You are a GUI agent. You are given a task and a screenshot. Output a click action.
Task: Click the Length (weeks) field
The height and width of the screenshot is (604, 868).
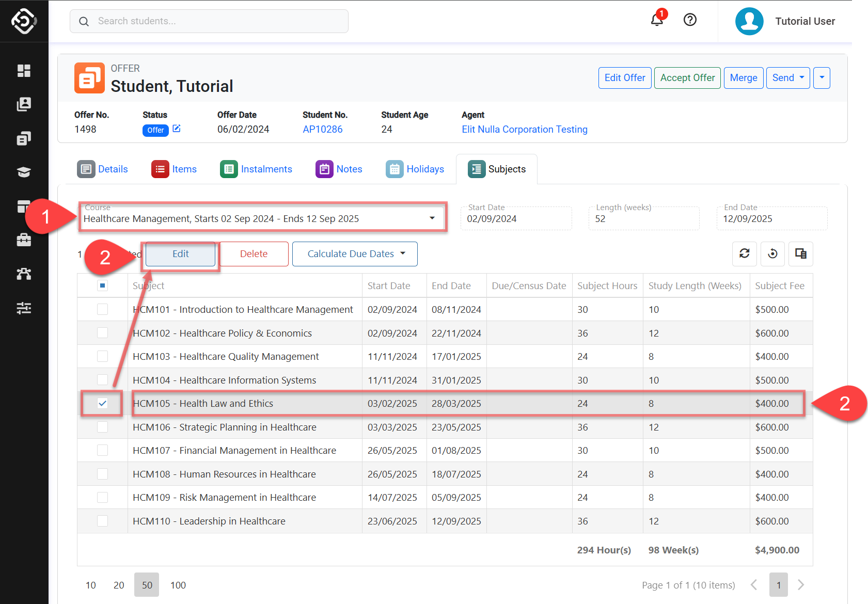644,218
